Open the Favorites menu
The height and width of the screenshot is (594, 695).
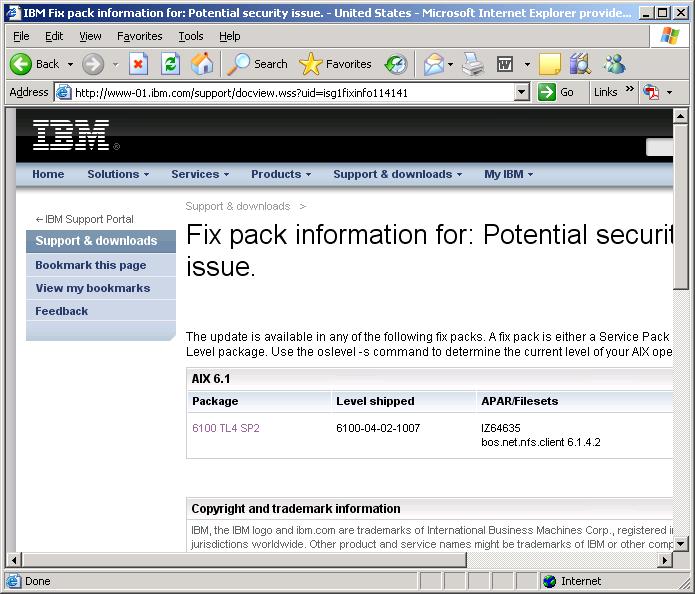140,36
